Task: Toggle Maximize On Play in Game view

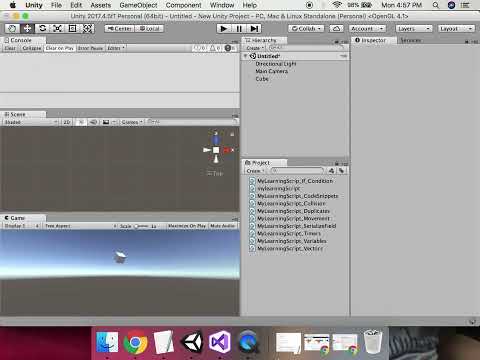Action: tap(187, 226)
